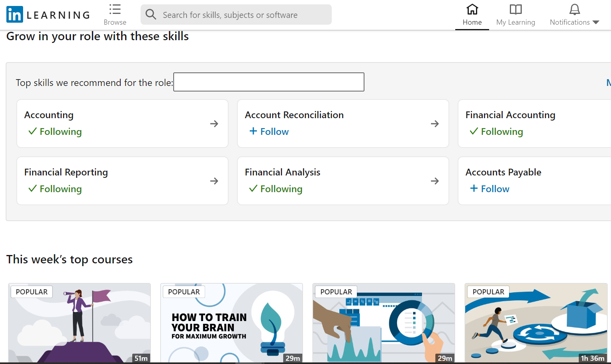
Task: Switch to the Home tab
Action: (x=472, y=15)
